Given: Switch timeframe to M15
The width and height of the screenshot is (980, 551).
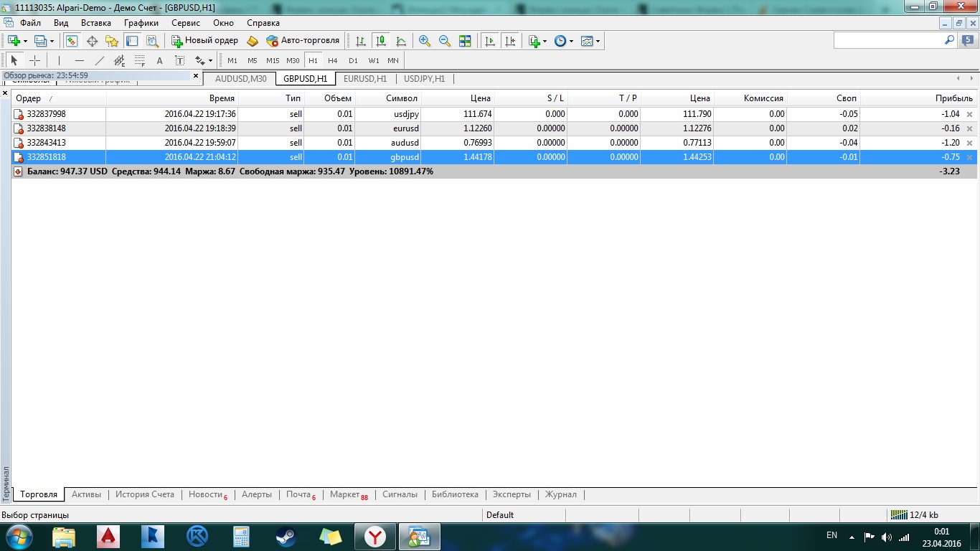Looking at the screenshot, I should click(273, 60).
